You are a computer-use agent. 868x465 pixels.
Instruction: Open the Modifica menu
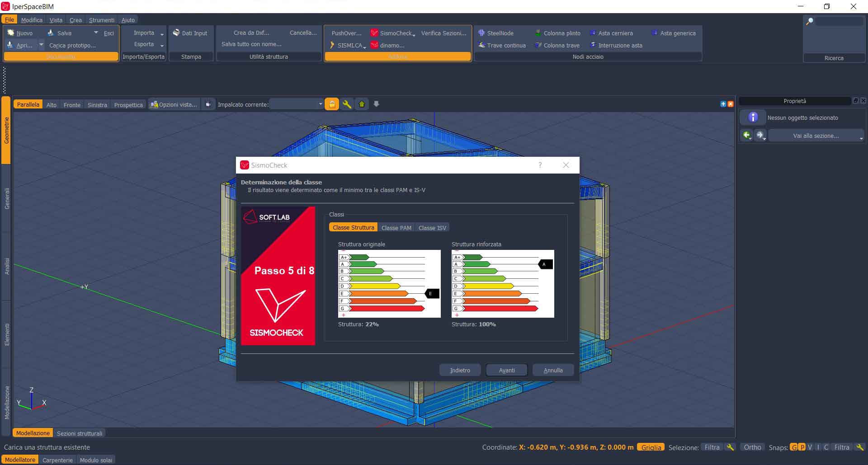(32, 20)
